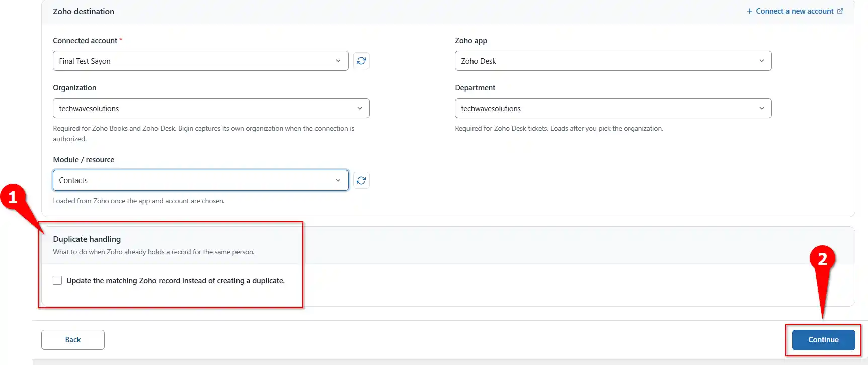Viewport: 868px width, 365px height.
Task: Refresh the Module / resource list
Action: click(361, 180)
